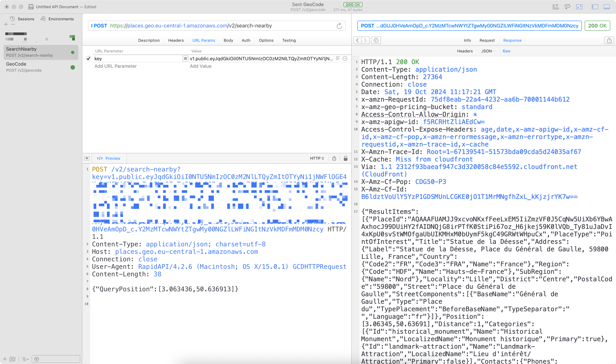The image size is (616, 364).
Task: Remove the key URL parameter with minus icon
Action: pos(345,58)
